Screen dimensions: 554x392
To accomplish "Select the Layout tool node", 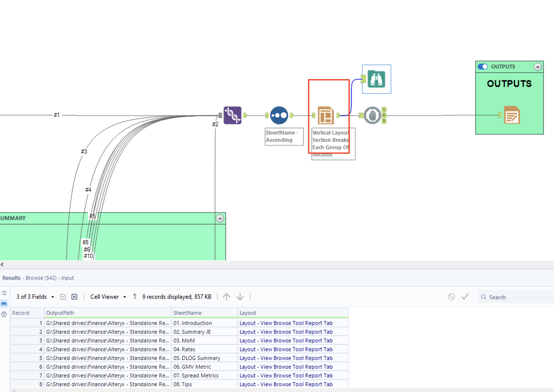I will pyautogui.click(x=325, y=115).
